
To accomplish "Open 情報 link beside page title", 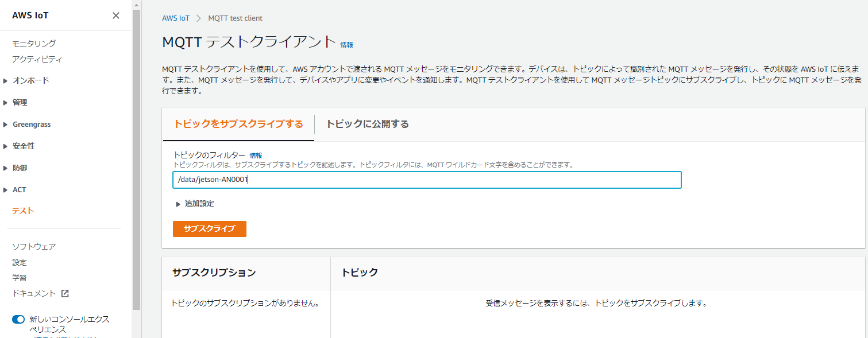I will point(347,45).
